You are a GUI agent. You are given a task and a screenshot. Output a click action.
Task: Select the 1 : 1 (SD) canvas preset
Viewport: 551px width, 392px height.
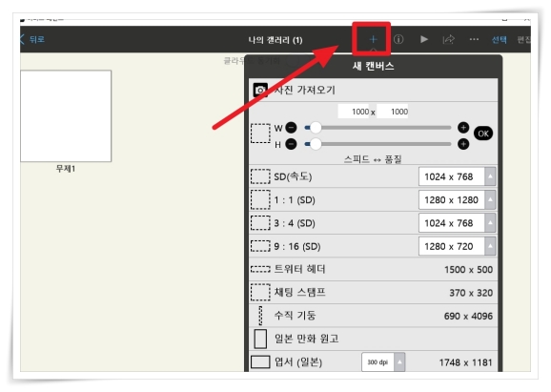click(373, 199)
